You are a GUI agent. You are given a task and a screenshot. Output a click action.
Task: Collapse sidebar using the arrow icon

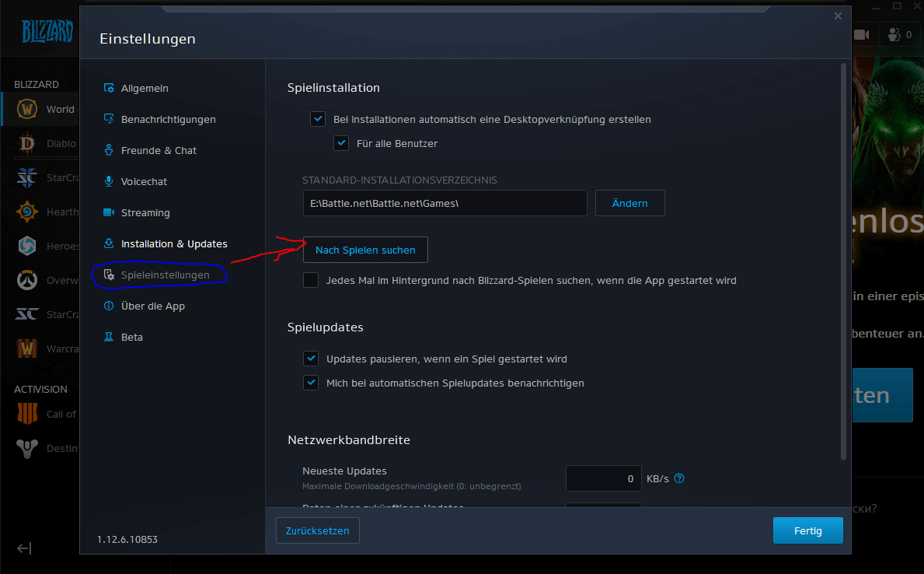click(x=23, y=548)
